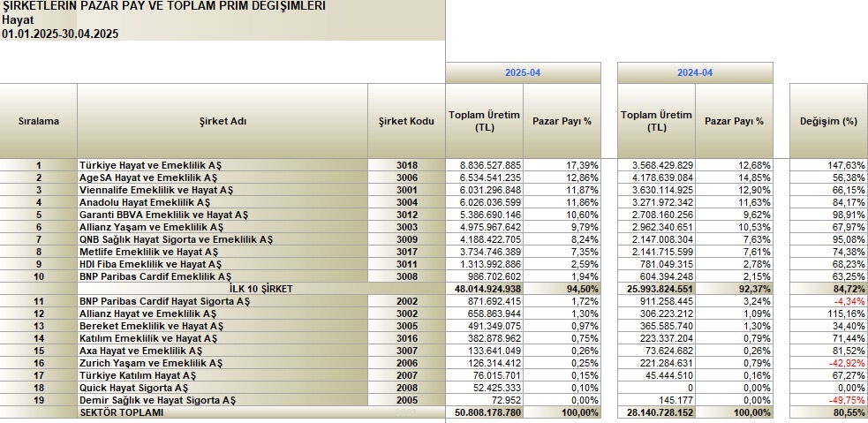The height and width of the screenshot is (423, 868).
Task: Select production value 6.534.541.235
Action: click(485, 178)
